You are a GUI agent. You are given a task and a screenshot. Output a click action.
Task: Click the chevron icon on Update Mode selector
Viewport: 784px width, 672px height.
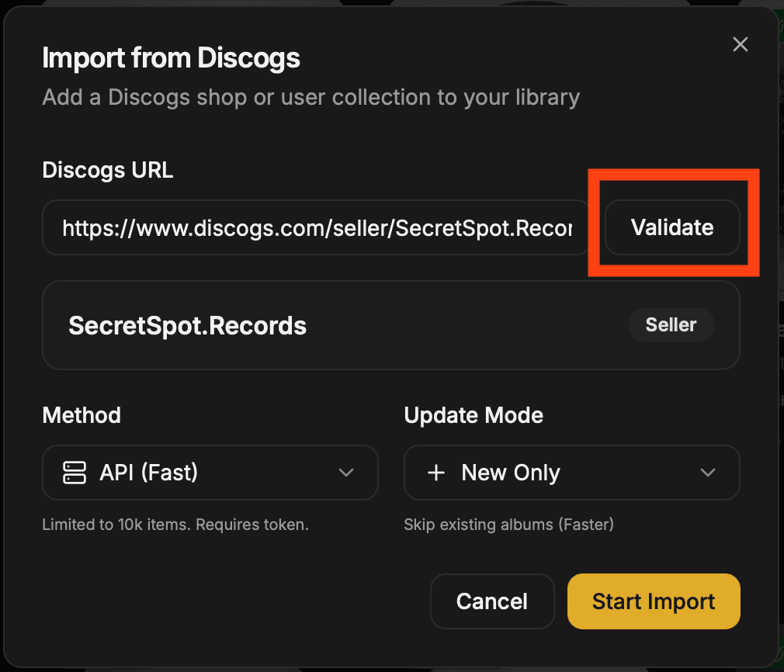pos(708,473)
